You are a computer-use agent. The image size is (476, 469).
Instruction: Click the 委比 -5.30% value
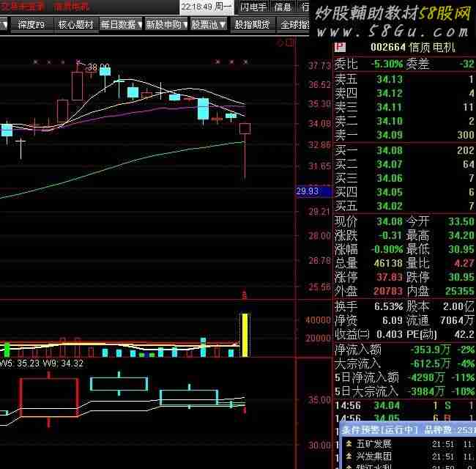pos(387,64)
